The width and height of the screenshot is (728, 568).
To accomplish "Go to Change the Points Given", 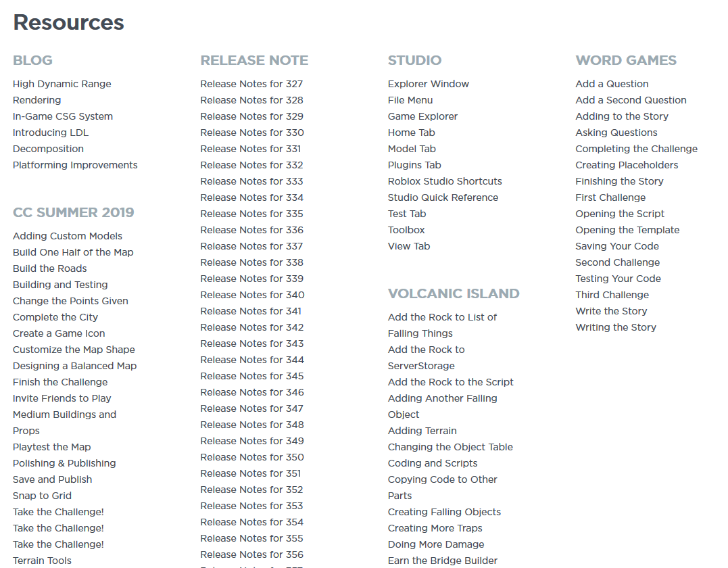I will tap(70, 301).
